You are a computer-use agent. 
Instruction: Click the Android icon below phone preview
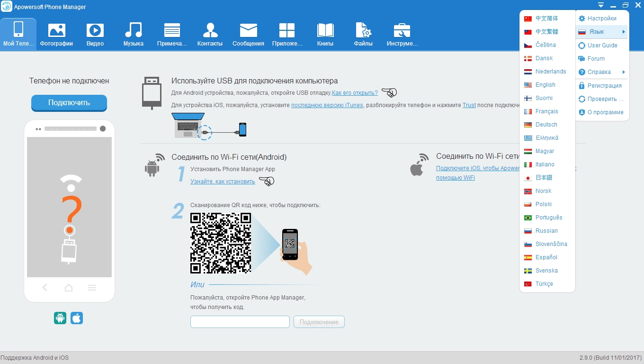[60, 318]
